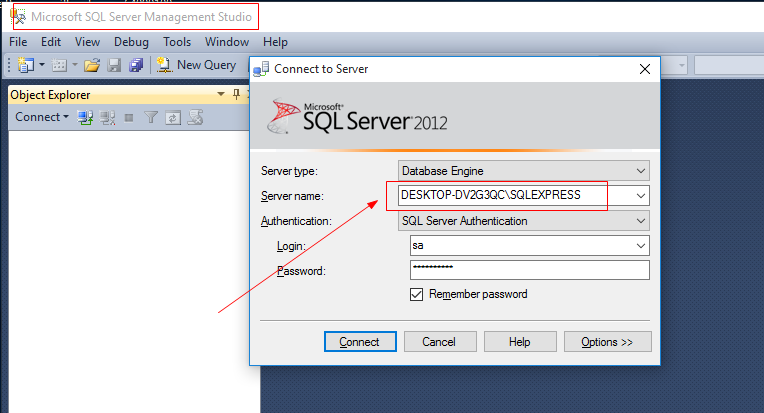The height and width of the screenshot is (413, 764).
Task: Click the Cancel button
Action: coord(440,342)
